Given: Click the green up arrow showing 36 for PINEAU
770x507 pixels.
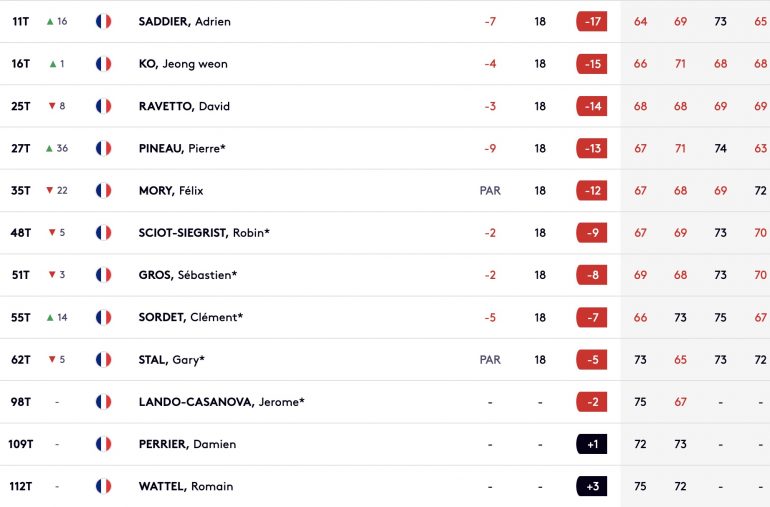Looking at the screenshot, I should pyautogui.click(x=50, y=148).
